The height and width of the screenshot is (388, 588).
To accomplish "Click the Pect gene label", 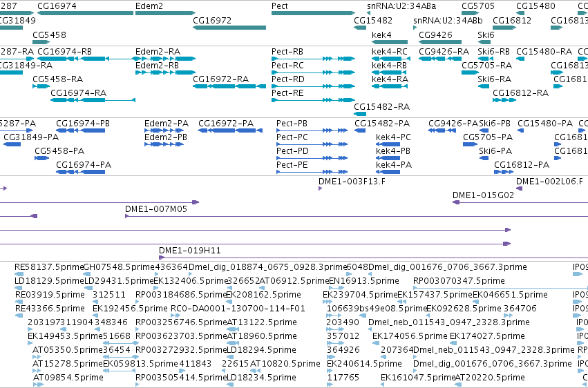I will pyautogui.click(x=280, y=6).
